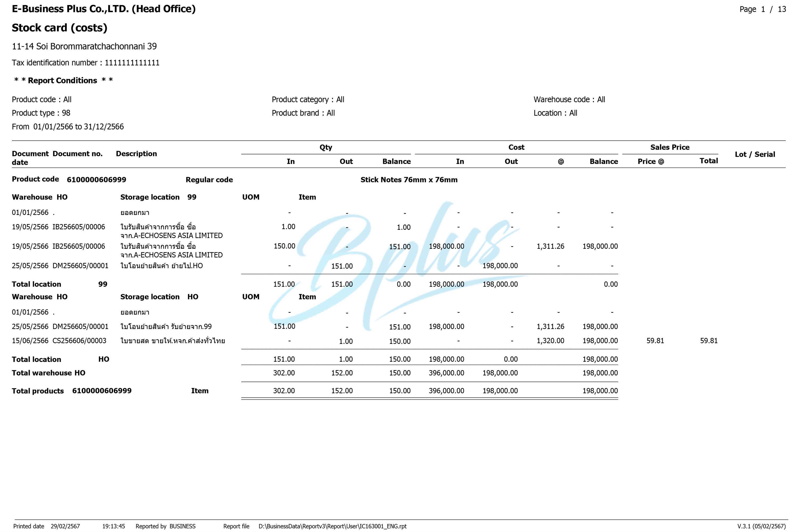Screen dimensions: 799x532
Task: Click the 'Price @' column header
Action: tap(650, 161)
